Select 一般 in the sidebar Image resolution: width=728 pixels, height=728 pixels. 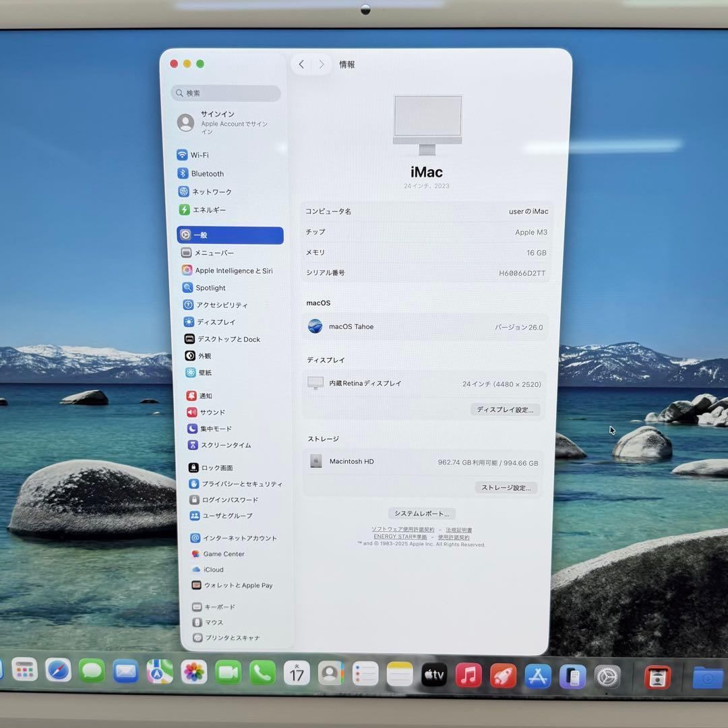[x=231, y=235]
